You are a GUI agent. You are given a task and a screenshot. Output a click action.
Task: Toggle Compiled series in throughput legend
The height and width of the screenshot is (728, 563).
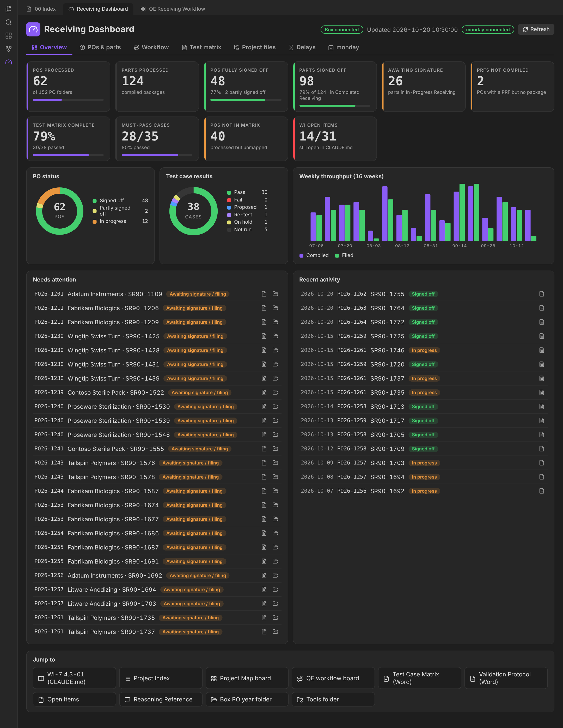[314, 255]
